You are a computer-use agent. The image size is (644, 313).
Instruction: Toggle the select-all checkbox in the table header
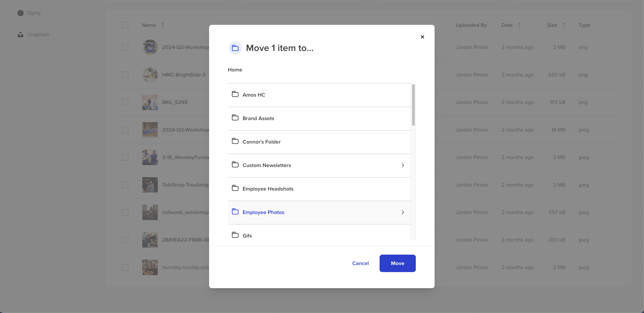pyautogui.click(x=125, y=25)
